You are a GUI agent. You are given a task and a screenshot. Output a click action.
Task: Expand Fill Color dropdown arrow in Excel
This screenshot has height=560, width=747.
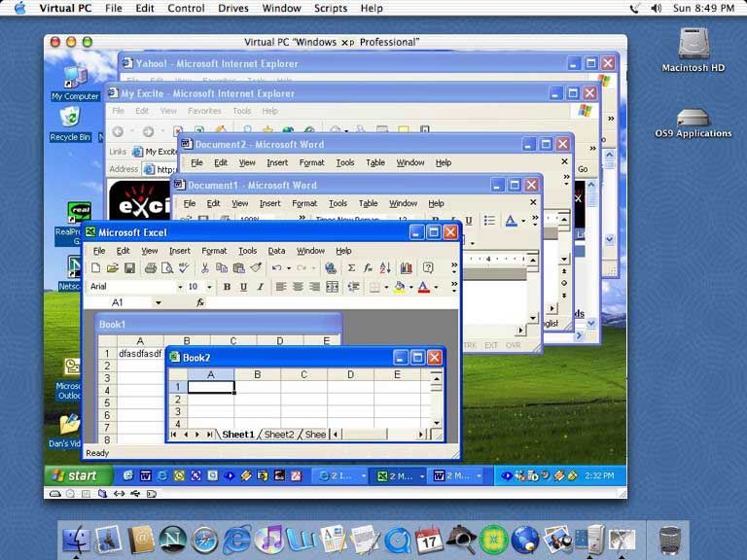(x=410, y=287)
